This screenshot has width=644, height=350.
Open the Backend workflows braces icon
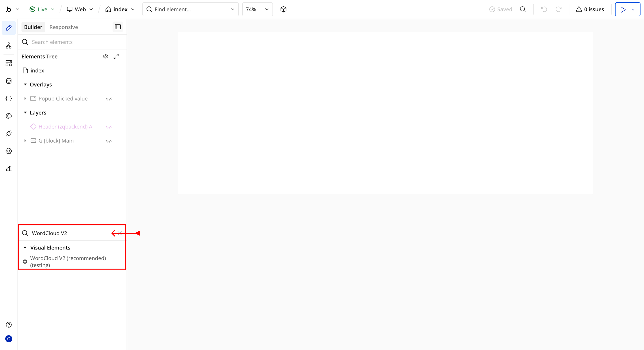(9, 98)
